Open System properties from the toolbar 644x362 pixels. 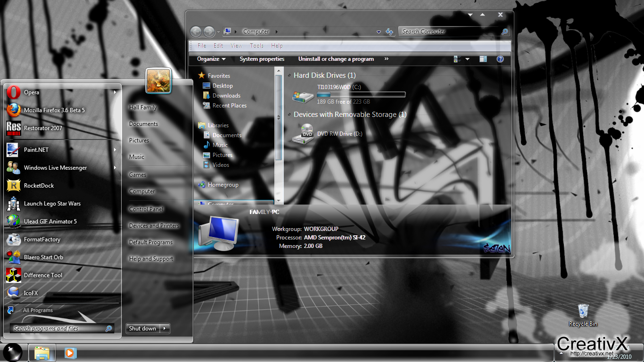pyautogui.click(x=262, y=59)
